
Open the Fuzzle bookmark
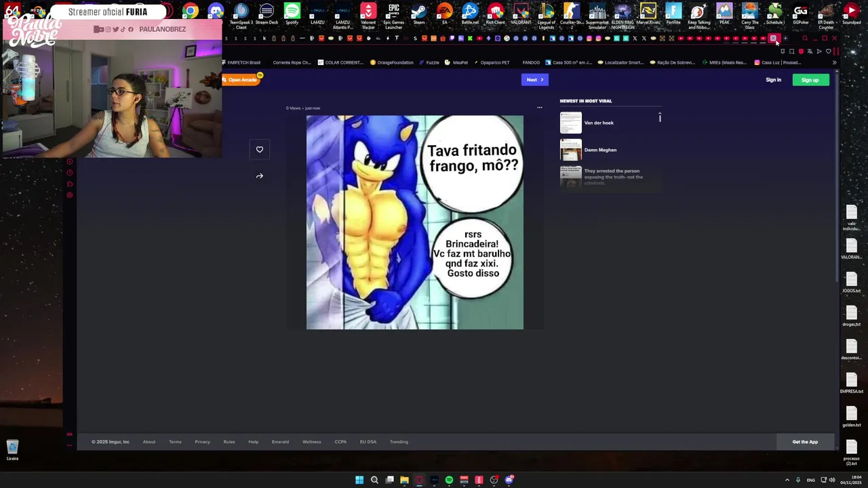pos(429,62)
